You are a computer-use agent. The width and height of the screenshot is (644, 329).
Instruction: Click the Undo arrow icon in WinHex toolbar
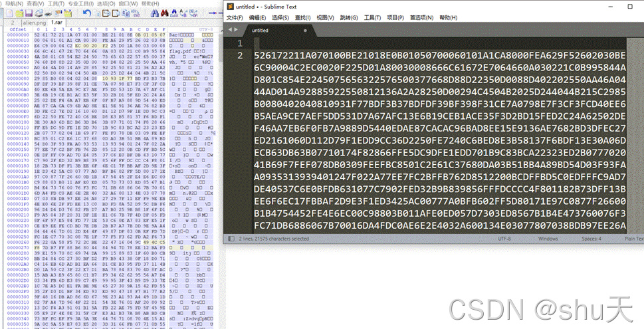click(87, 13)
